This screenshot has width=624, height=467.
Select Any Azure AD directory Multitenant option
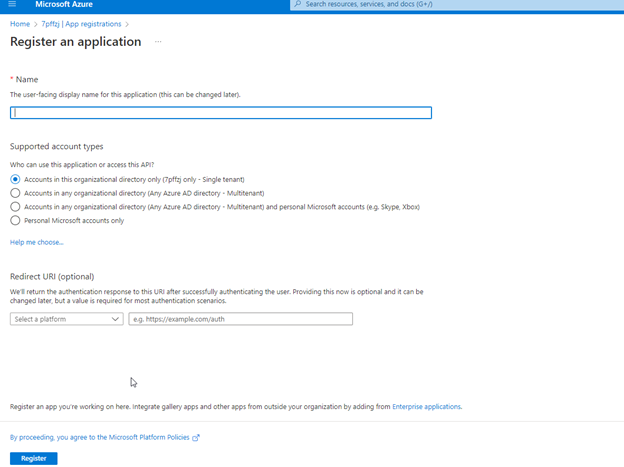(x=15, y=193)
